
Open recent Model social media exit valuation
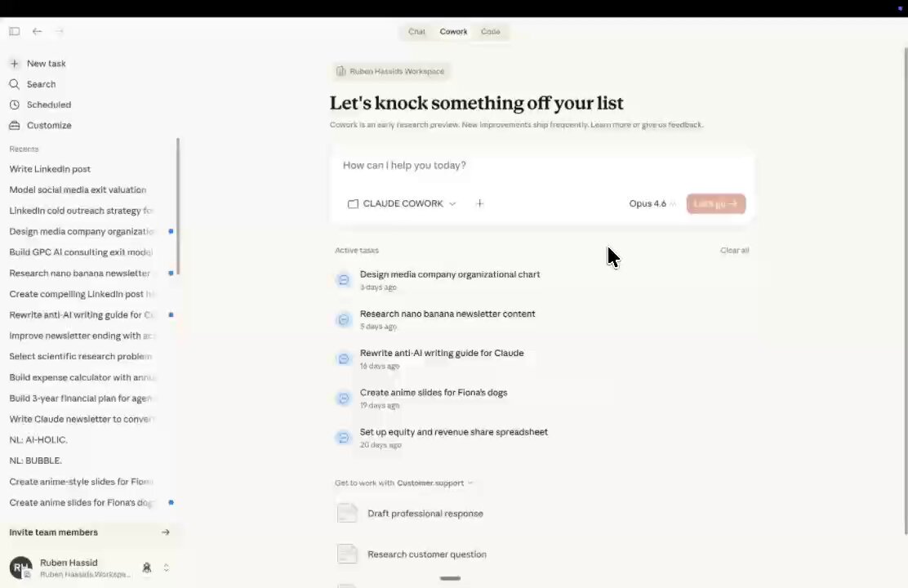[78, 189]
